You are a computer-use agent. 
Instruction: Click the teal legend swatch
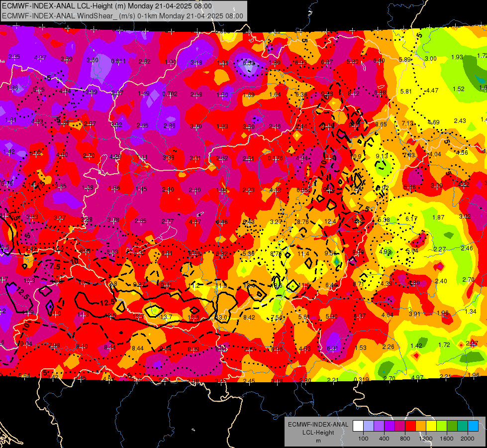462,426
